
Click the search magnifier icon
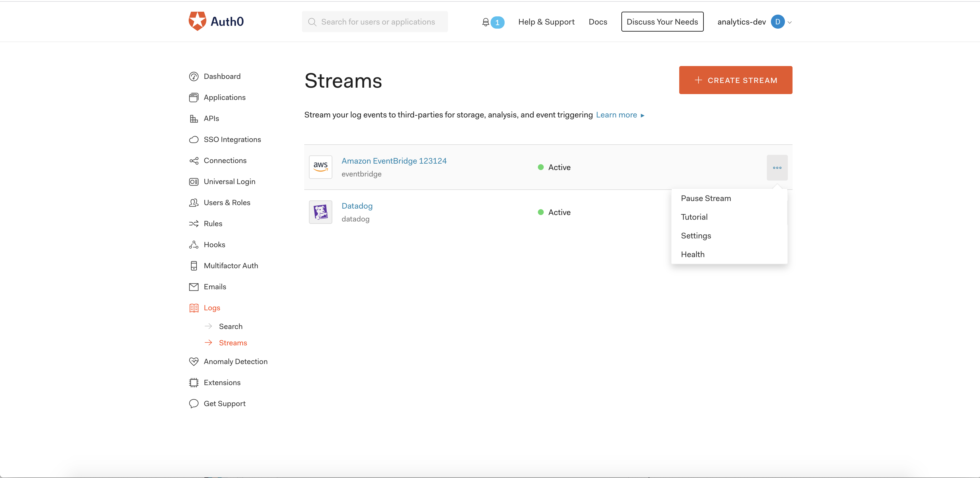(x=312, y=22)
